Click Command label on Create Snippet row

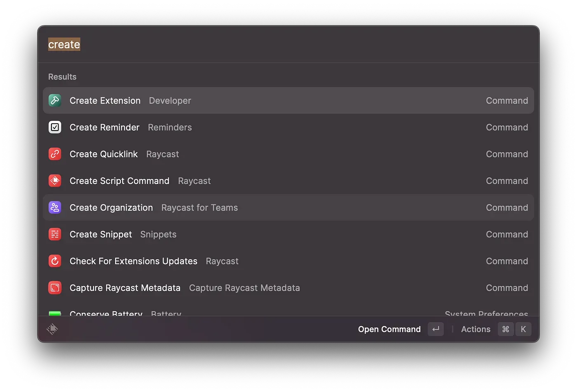pyautogui.click(x=507, y=234)
